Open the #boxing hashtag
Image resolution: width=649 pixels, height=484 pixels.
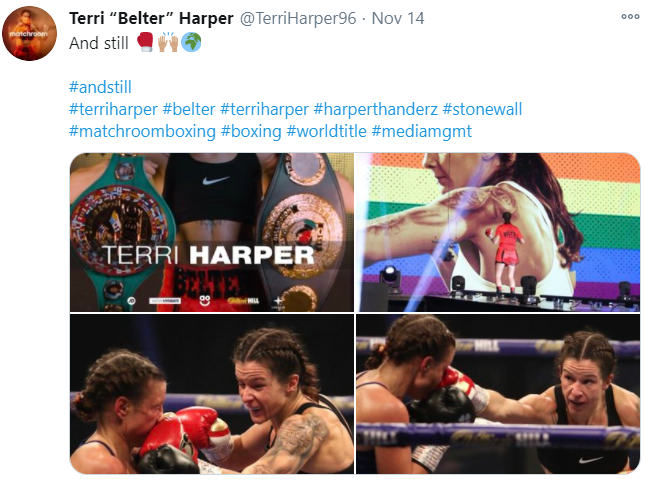coord(251,131)
